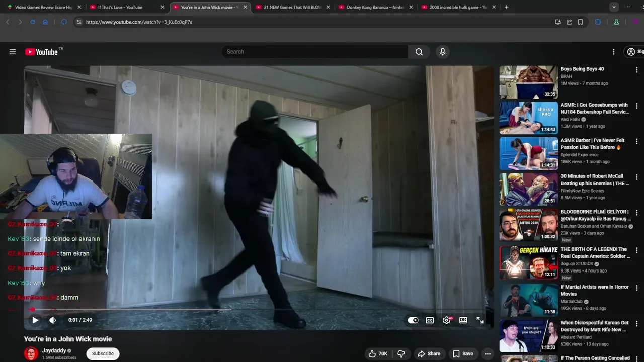Save video to playlist
The image size is (644, 362).
(x=463, y=354)
